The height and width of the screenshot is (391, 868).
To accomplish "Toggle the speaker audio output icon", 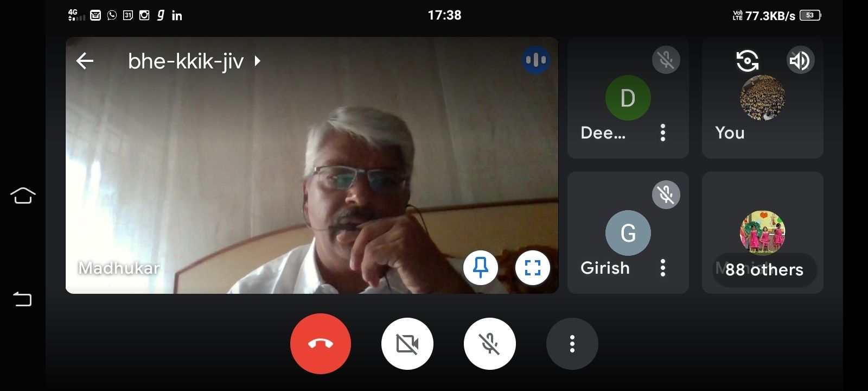I will [x=800, y=60].
